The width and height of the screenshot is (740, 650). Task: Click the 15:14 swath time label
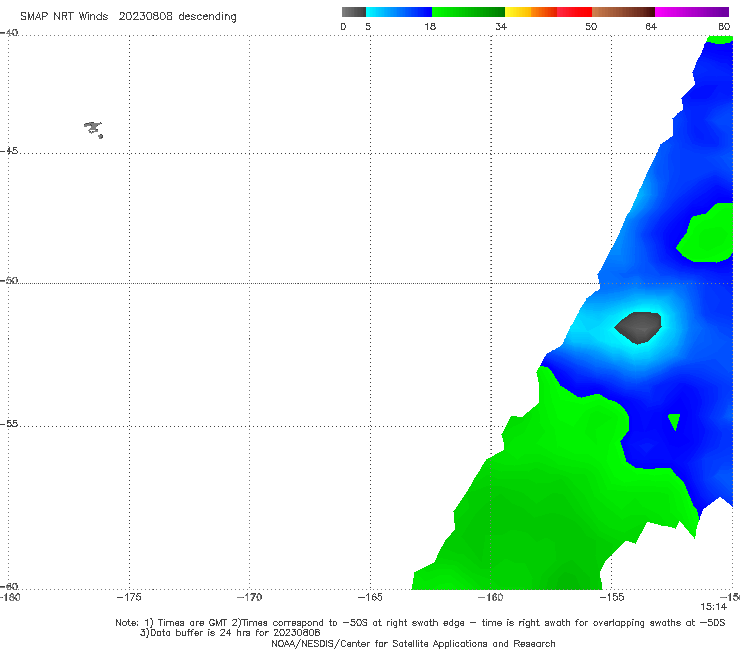click(713, 607)
